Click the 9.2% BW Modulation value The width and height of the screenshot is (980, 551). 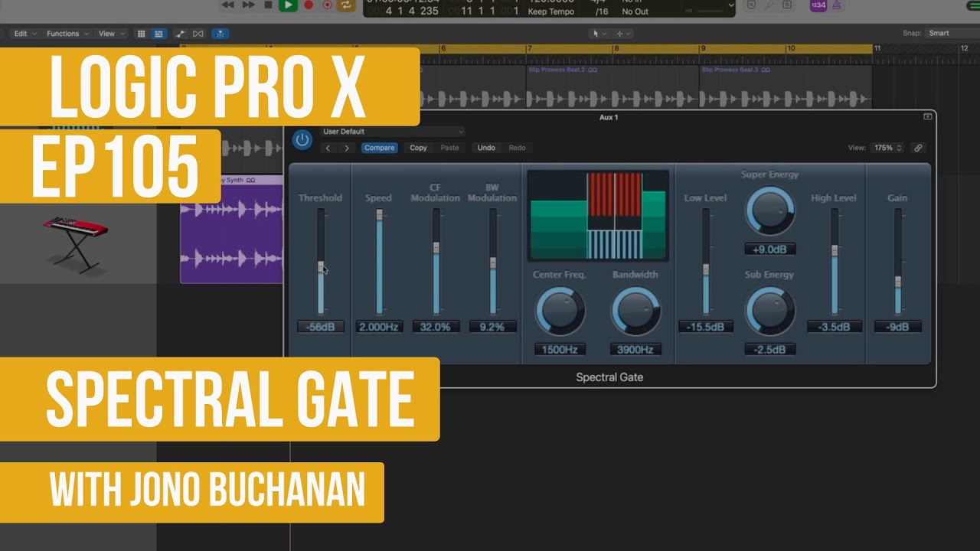(493, 327)
